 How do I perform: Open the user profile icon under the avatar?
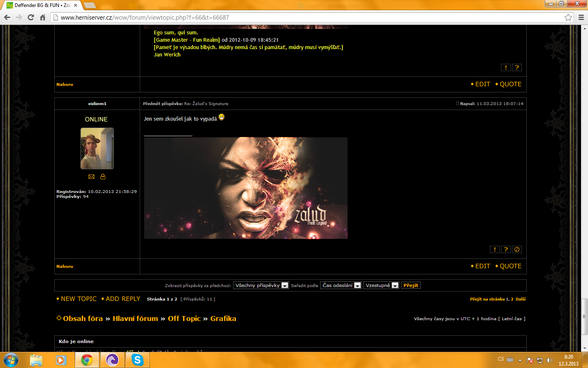(x=103, y=177)
